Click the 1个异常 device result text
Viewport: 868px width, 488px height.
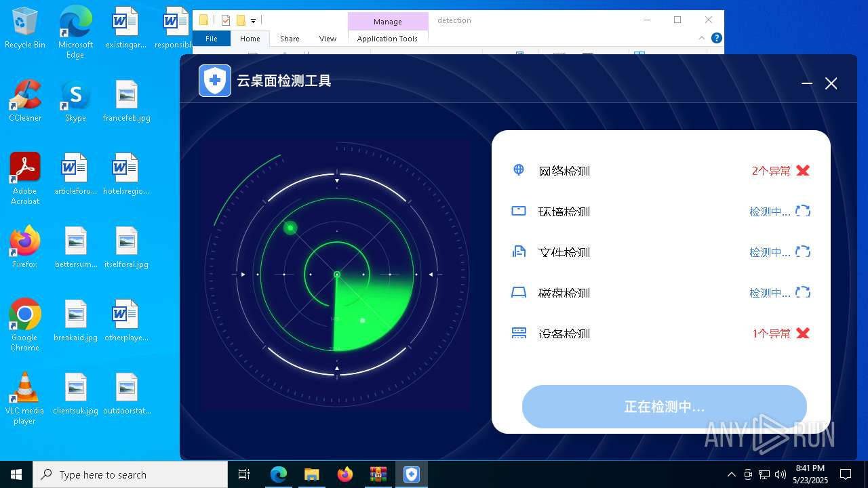coord(772,333)
